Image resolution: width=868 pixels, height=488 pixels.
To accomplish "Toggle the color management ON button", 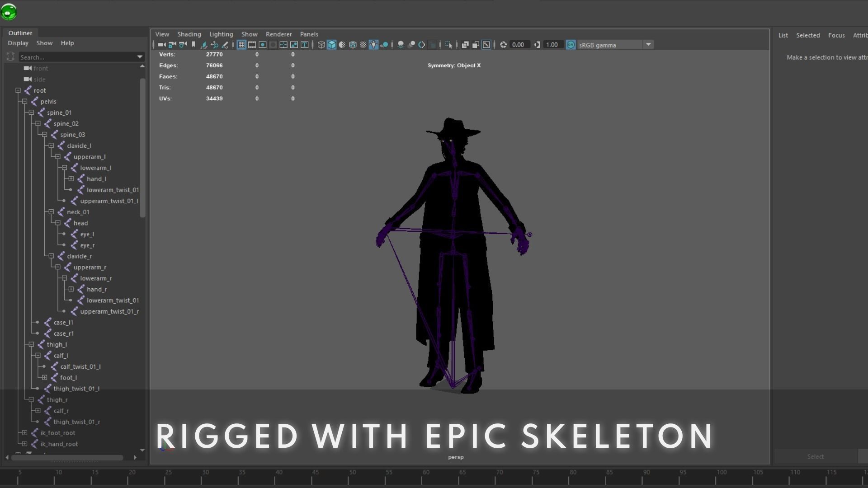I will click(x=571, y=45).
